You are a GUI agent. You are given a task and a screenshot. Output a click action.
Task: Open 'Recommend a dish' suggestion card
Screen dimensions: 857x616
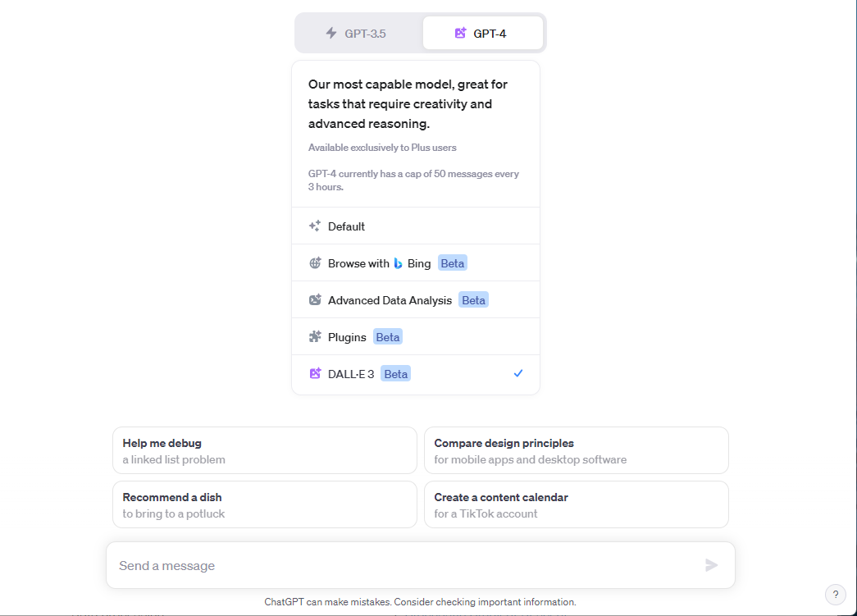pos(265,504)
